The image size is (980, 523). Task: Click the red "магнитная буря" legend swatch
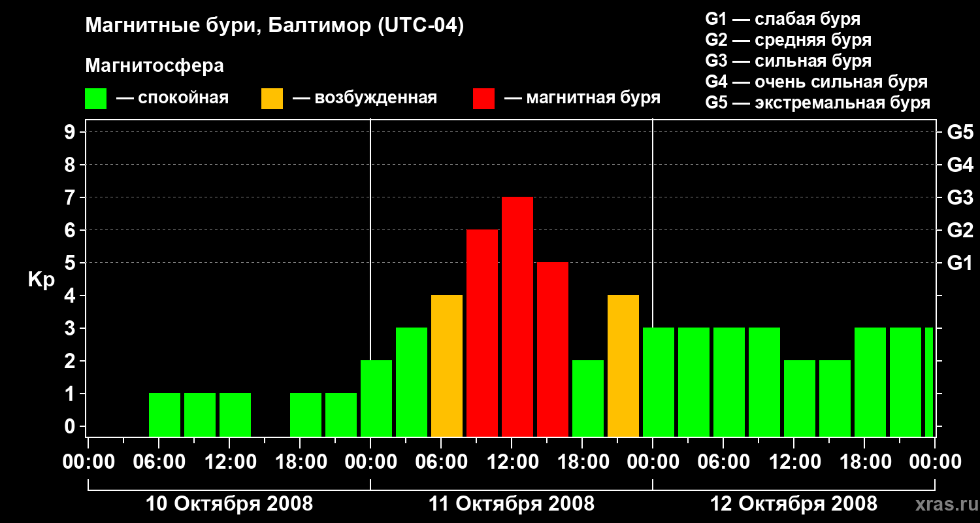(x=483, y=99)
